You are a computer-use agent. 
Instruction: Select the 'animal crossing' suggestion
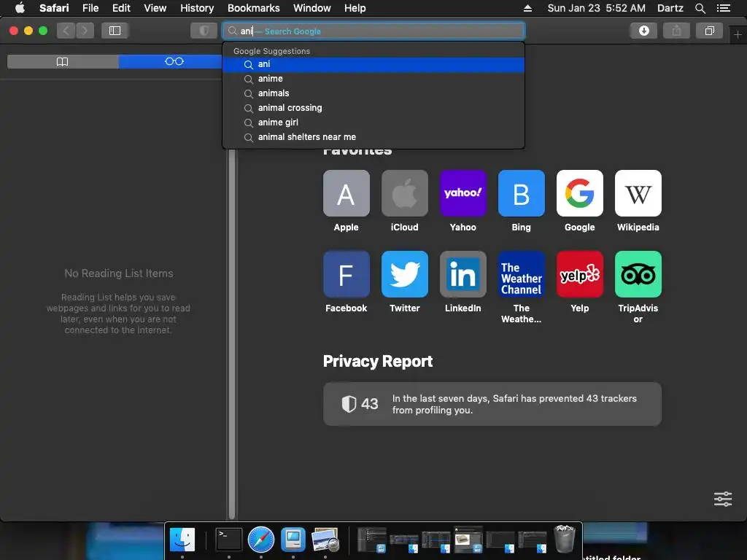click(373, 108)
